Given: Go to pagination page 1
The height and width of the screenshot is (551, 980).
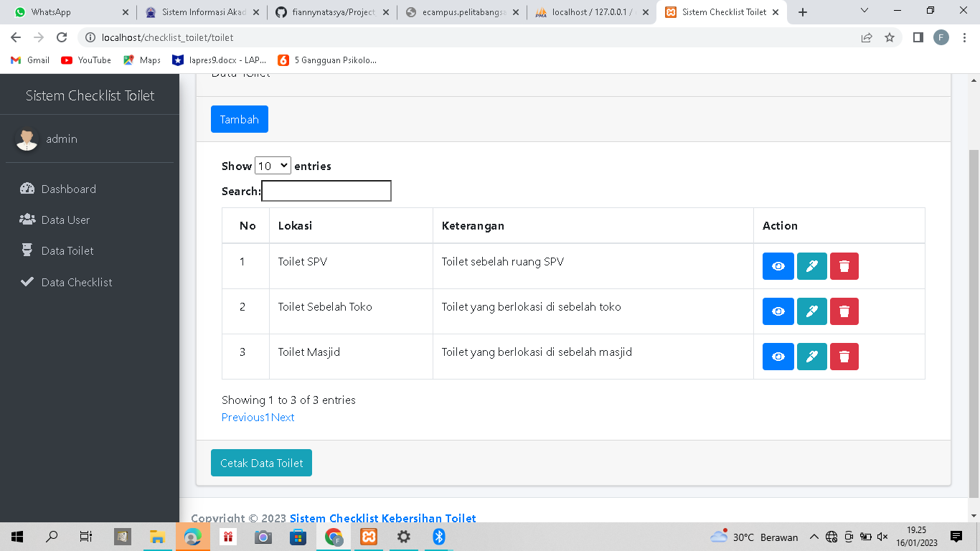Looking at the screenshot, I should 268,418.
